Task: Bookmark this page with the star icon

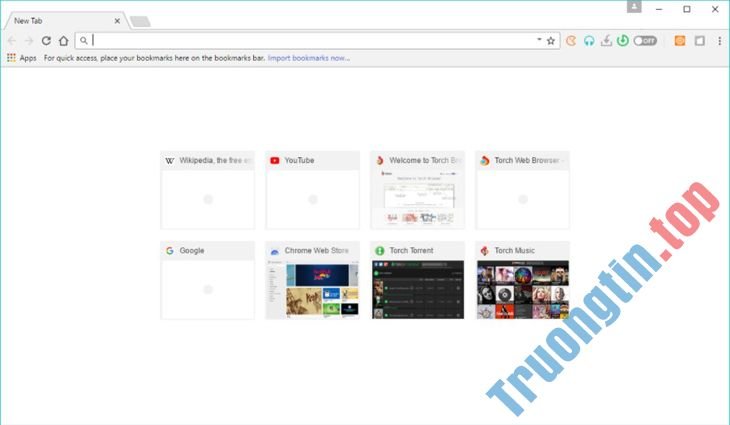Action: click(x=551, y=41)
